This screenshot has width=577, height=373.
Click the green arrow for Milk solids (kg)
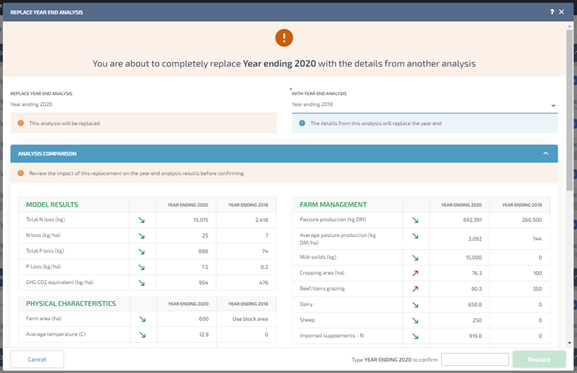(415, 258)
